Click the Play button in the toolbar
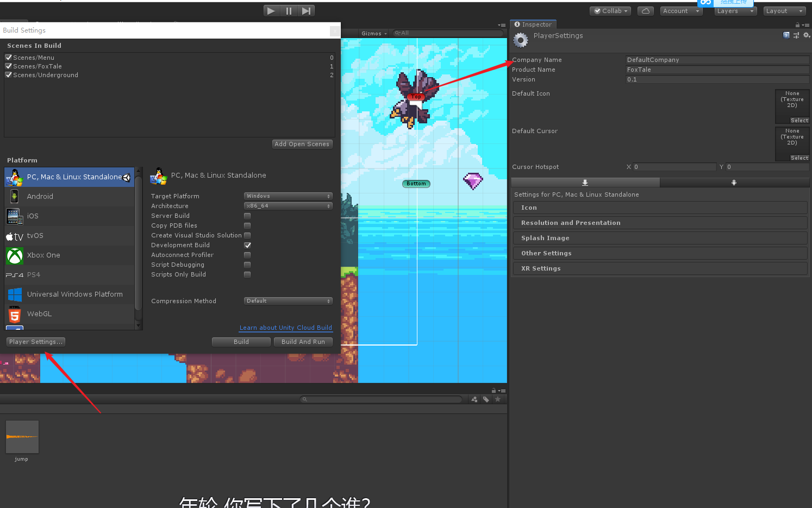This screenshot has width=812, height=508. click(271, 11)
